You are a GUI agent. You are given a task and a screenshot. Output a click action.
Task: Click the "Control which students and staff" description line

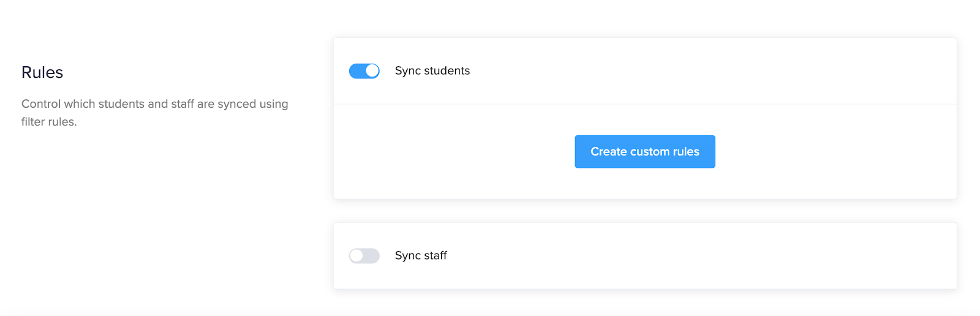[155, 104]
